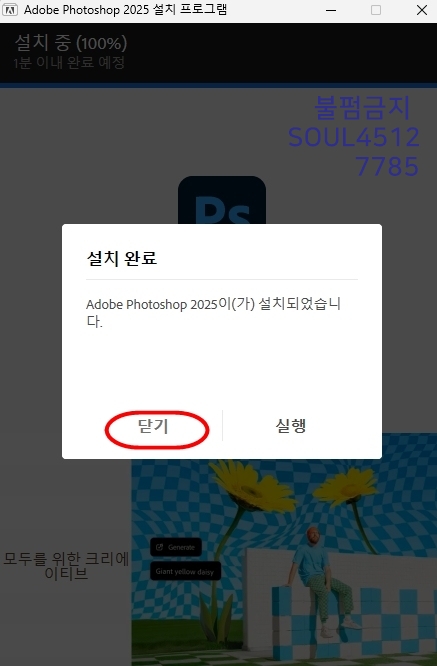437x666 pixels.
Task: Click the disabled maximize button
Action: click(376, 10)
